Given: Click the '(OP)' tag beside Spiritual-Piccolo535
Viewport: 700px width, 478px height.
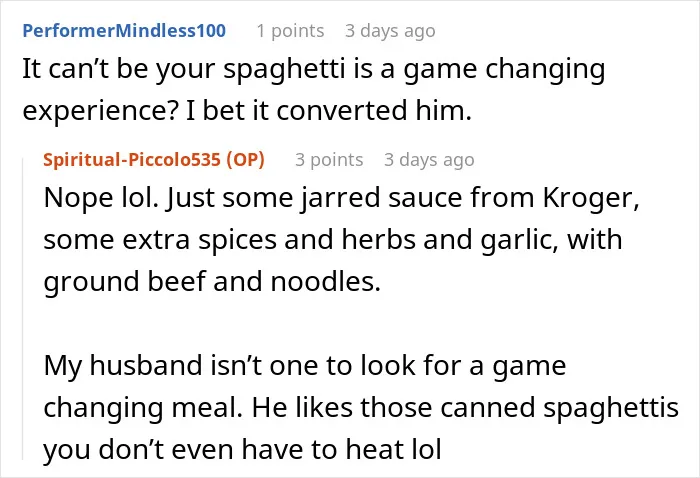Looking at the screenshot, I should pyautogui.click(x=246, y=160).
